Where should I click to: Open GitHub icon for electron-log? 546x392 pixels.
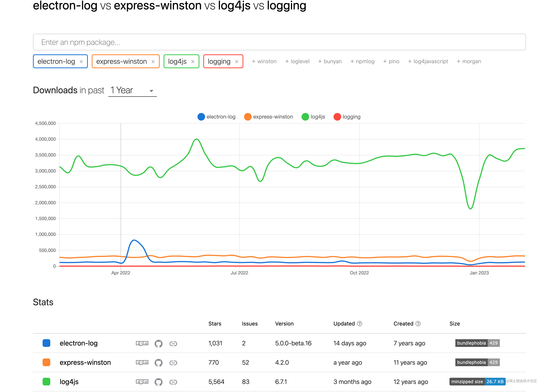point(158,343)
